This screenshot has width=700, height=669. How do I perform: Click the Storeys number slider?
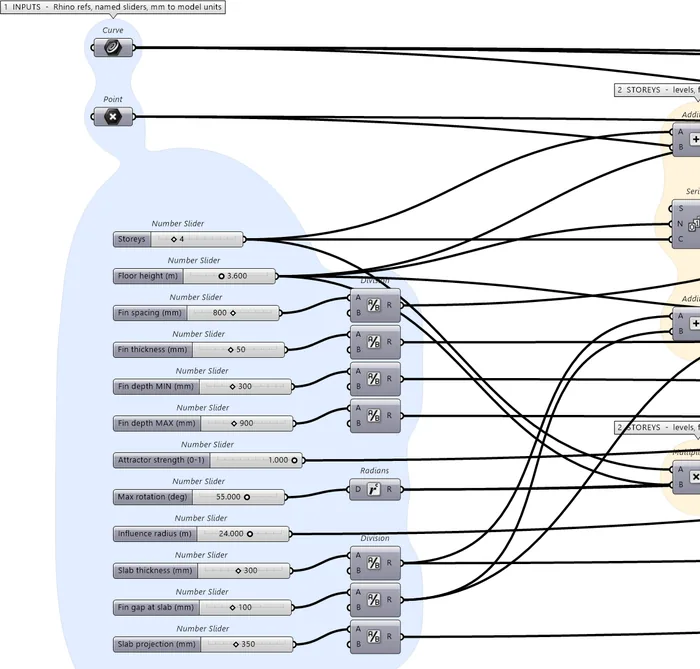point(178,239)
